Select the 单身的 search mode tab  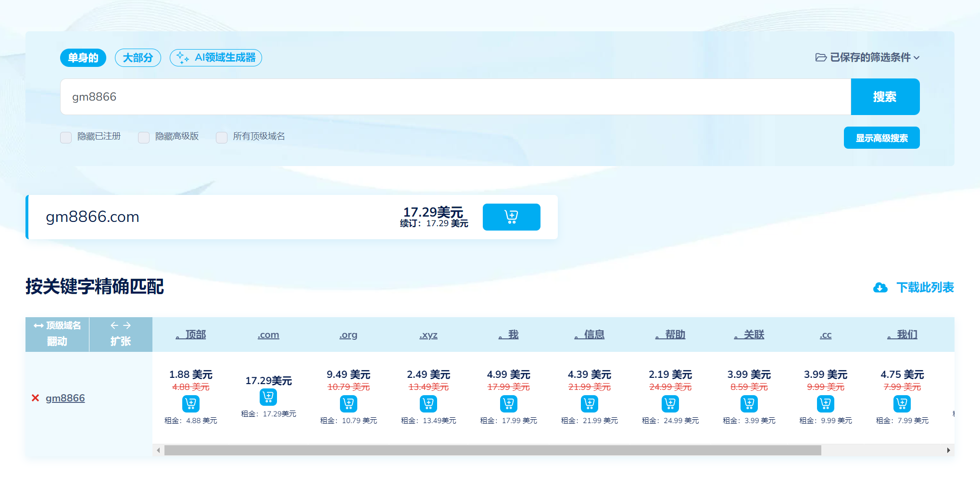click(x=83, y=58)
